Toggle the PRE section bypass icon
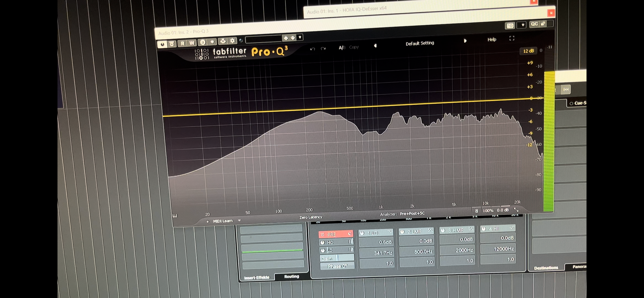 pos(323,235)
